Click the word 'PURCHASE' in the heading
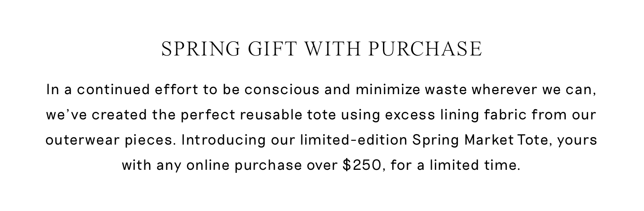Image resolution: width=644 pixels, height=211 pixels. [x=426, y=50]
